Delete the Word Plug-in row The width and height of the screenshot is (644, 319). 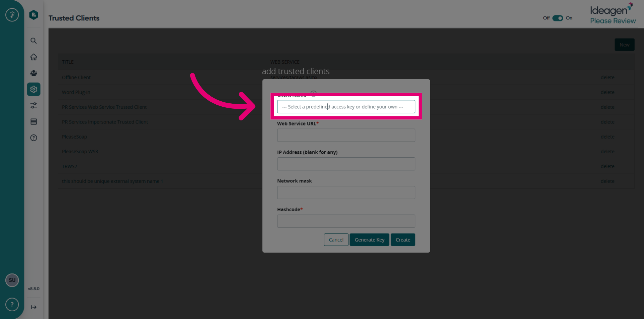click(x=607, y=92)
